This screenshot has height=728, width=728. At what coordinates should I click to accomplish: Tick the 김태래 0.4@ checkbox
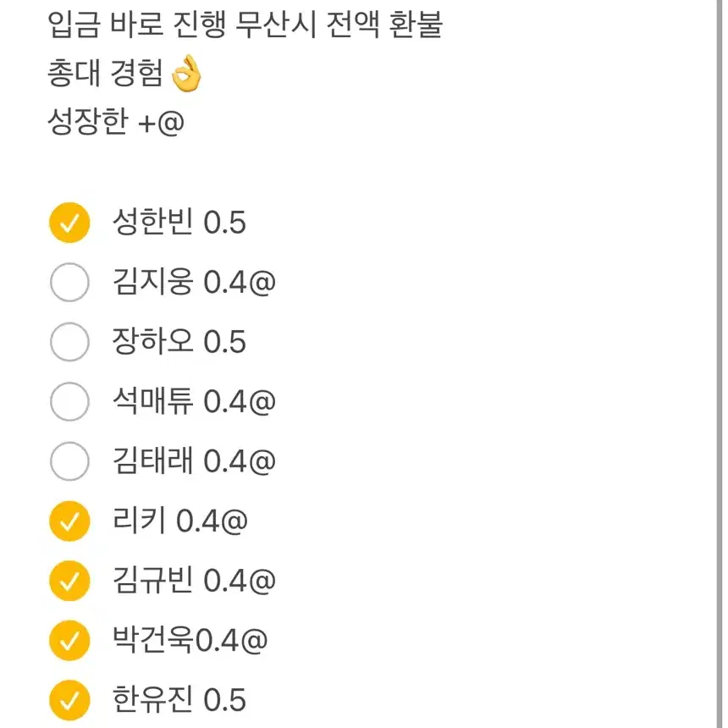pos(69,461)
